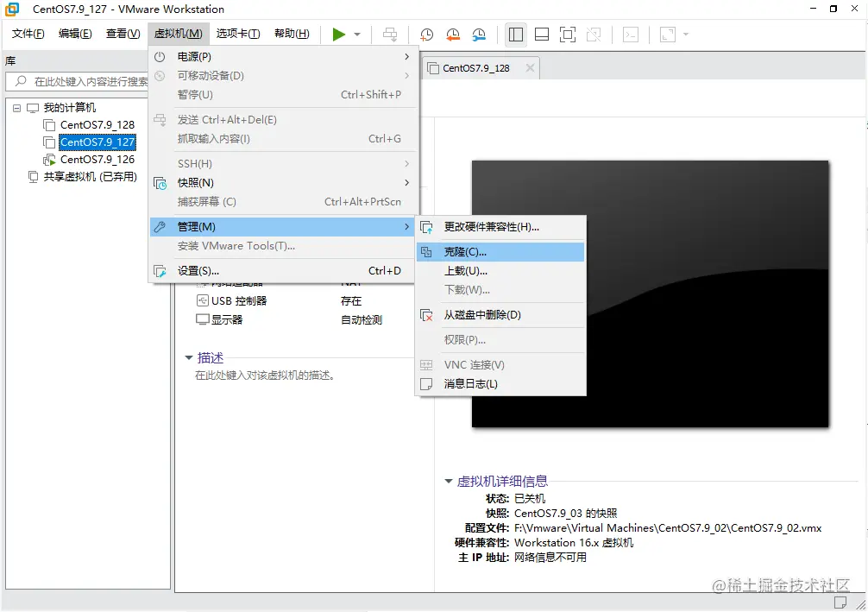
Task: Click the 虚拟机(M) menu
Action: click(x=179, y=34)
